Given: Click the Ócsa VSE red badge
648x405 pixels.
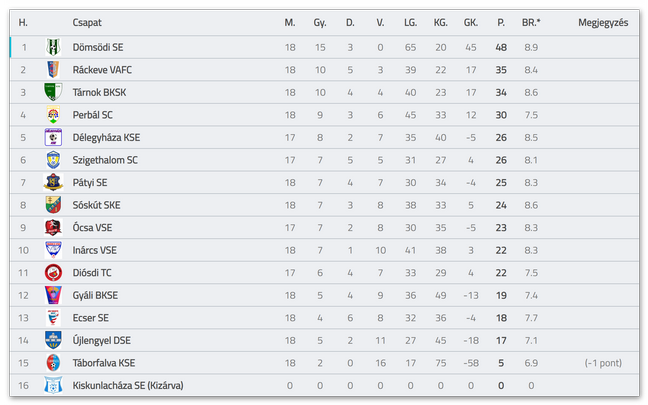Looking at the screenshot, I should [53, 228].
